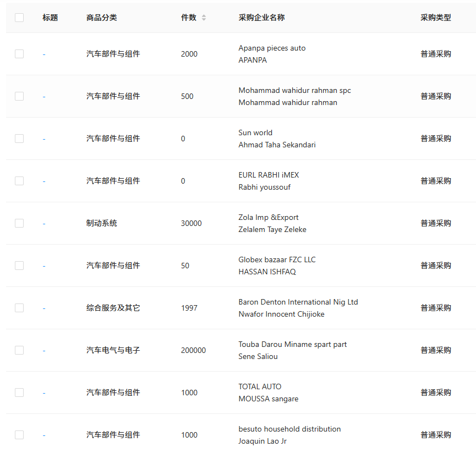Select checkbox for Sun world row

click(x=19, y=139)
